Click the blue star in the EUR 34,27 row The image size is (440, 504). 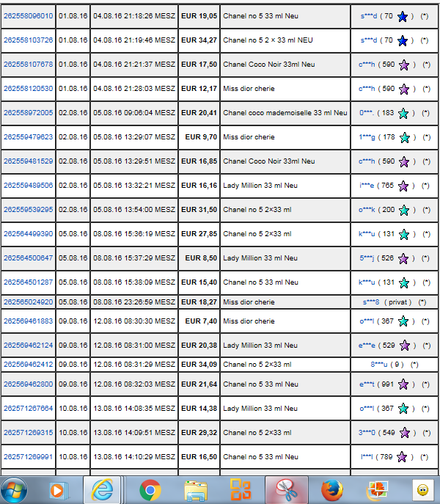tap(403, 41)
